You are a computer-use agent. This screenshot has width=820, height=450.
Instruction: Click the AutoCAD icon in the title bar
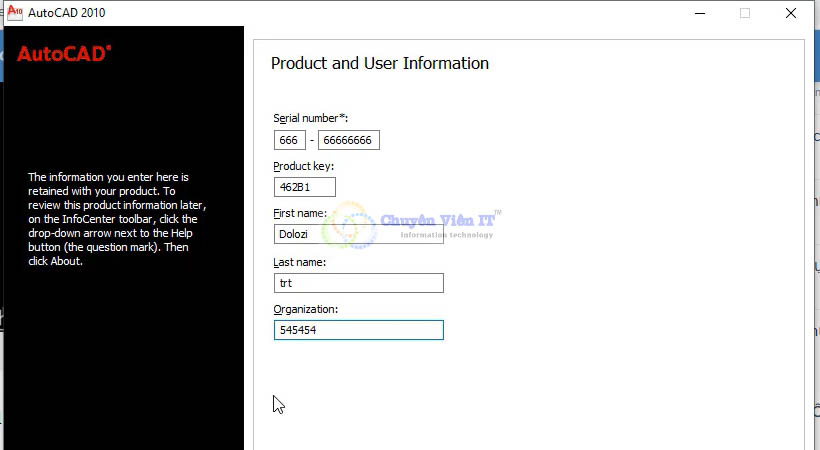point(15,13)
